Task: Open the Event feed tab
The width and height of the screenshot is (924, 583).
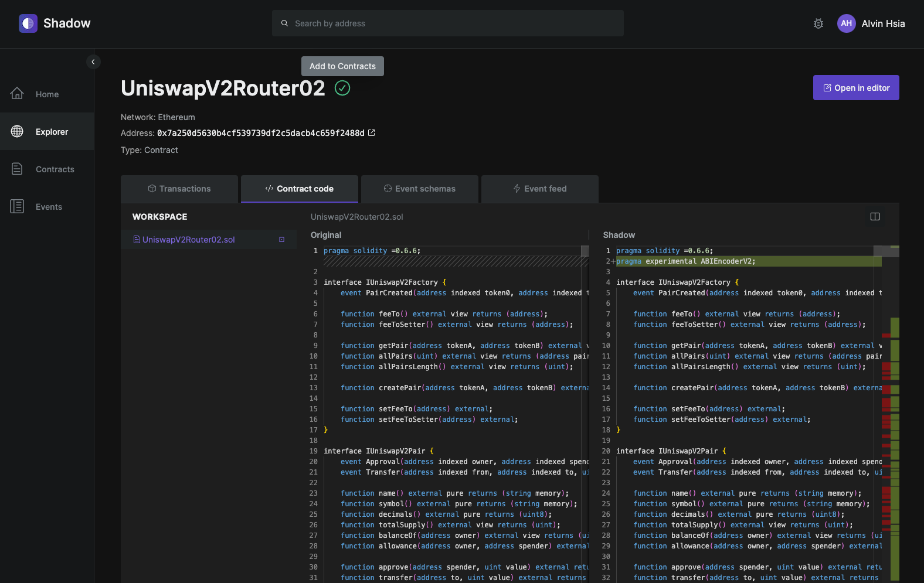Action: (x=540, y=189)
